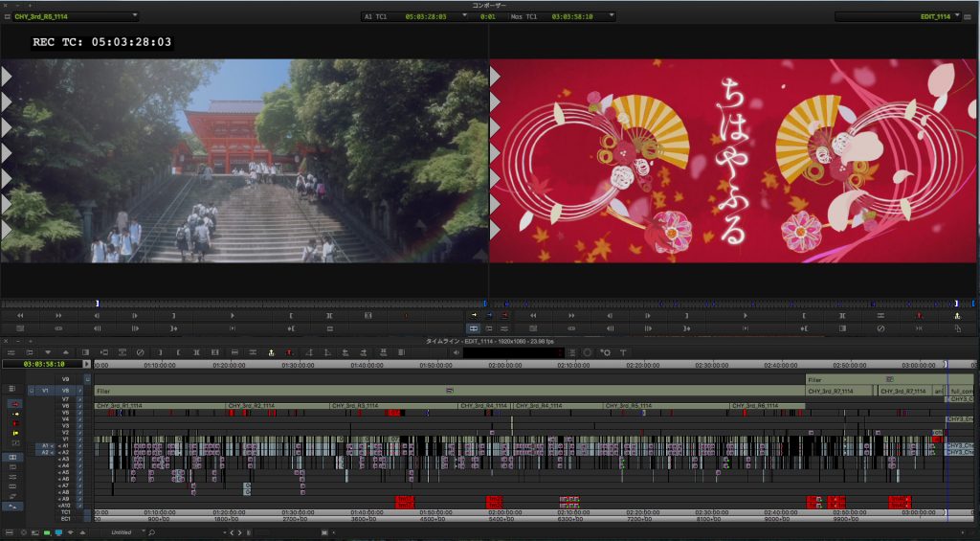Open the A1 TC1 timecode display dropdown

pos(464,16)
